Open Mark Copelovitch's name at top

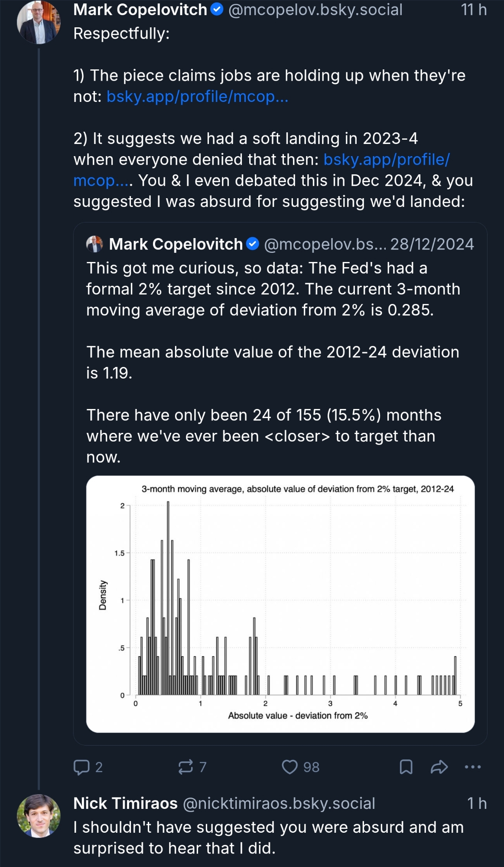(x=140, y=10)
